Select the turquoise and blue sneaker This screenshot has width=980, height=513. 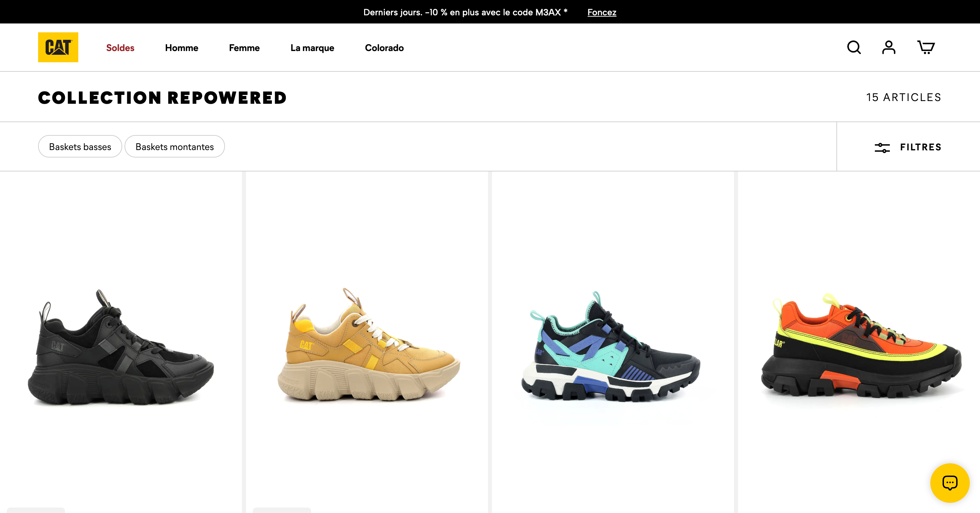[610, 346]
